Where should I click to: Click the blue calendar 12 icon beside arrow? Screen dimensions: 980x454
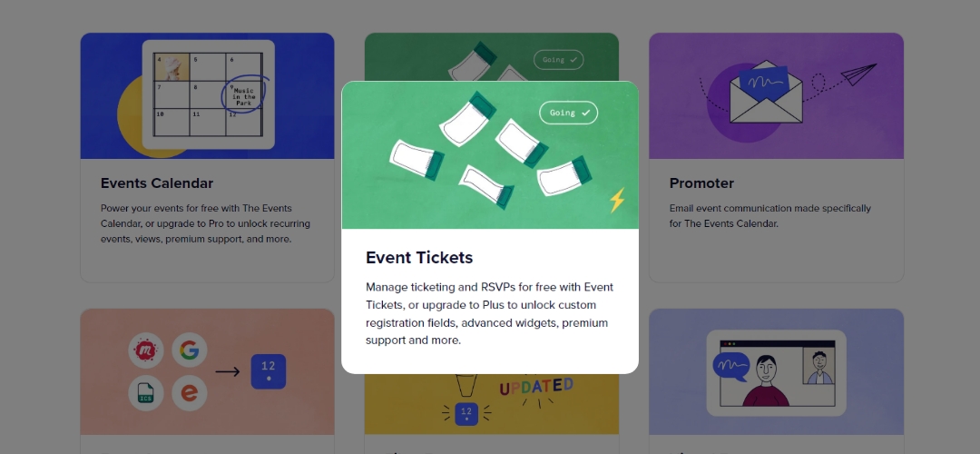coord(269,371)
